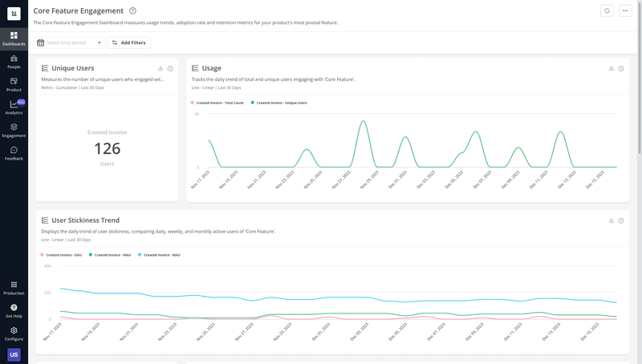This screenshot has width=642, height=364.
Task: Open the Configure settings menu
Action: point(14,333)
